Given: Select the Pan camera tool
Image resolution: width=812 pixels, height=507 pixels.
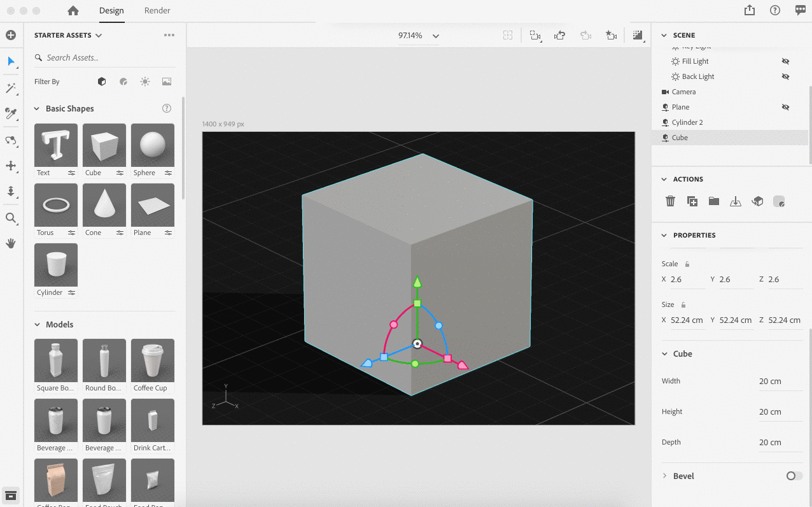Looking at the screenshot, I should [11, 166].
